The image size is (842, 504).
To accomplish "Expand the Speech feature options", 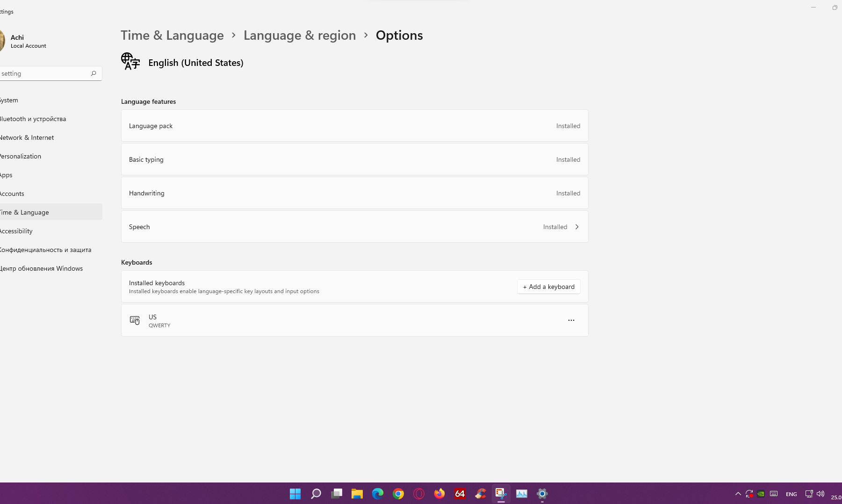I will pos(577,227).
